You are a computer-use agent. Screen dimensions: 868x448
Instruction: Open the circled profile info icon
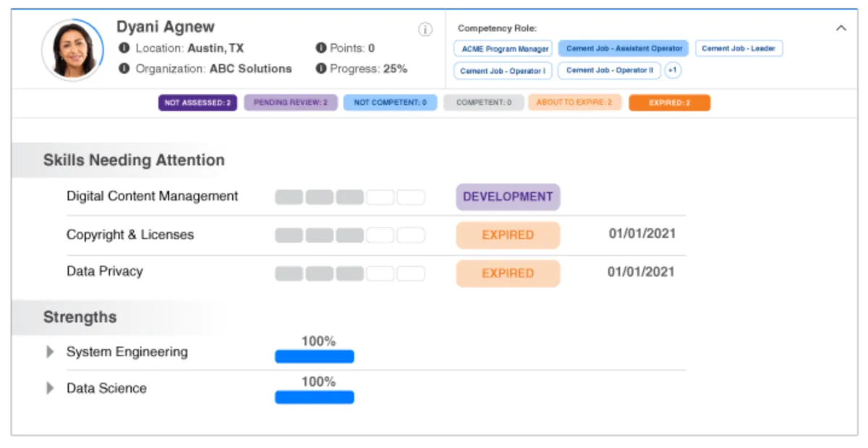pyautogui.click(x=425, y=30)
